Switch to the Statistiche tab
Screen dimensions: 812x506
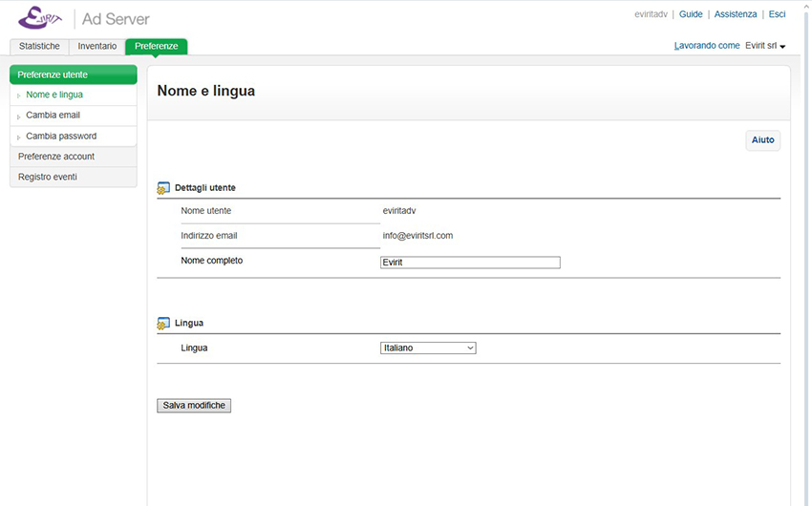coord(39,46)
